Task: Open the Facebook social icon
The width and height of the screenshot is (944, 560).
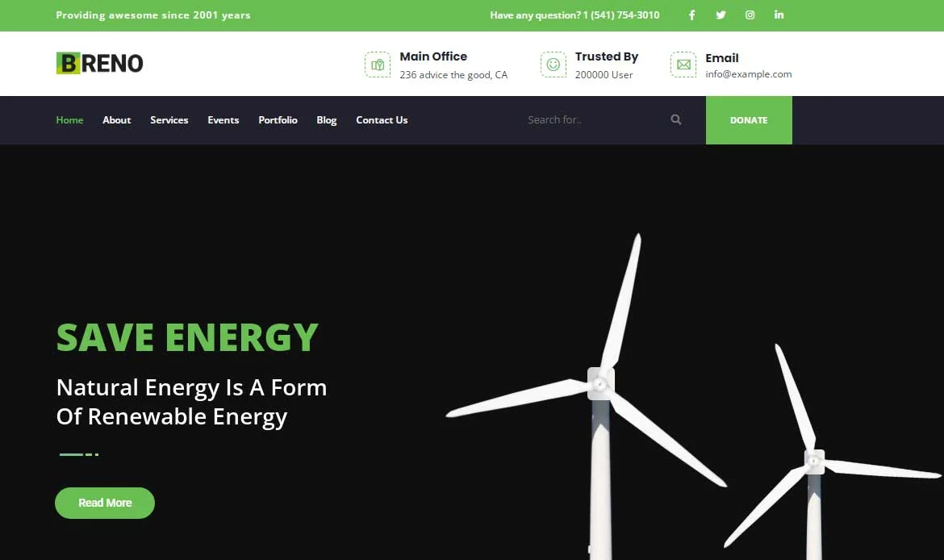Action: 691,15
